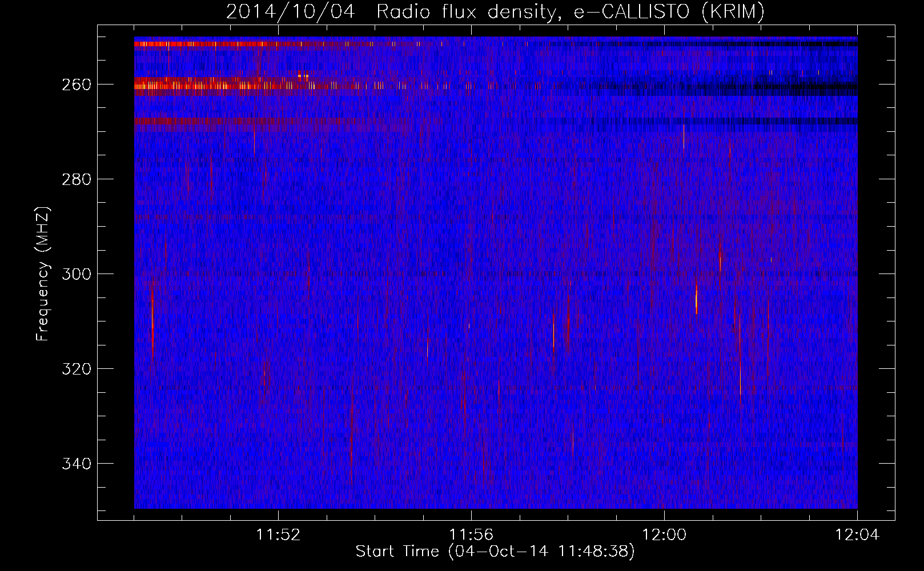
Task: Click the 340 frequency tick label
Action: (x=77, y=464)
